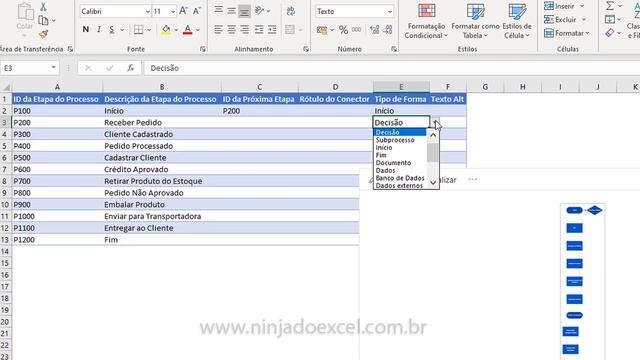Align text to middle vertically
The width and height of the screenshot is (640, 360).
point(231,11)
